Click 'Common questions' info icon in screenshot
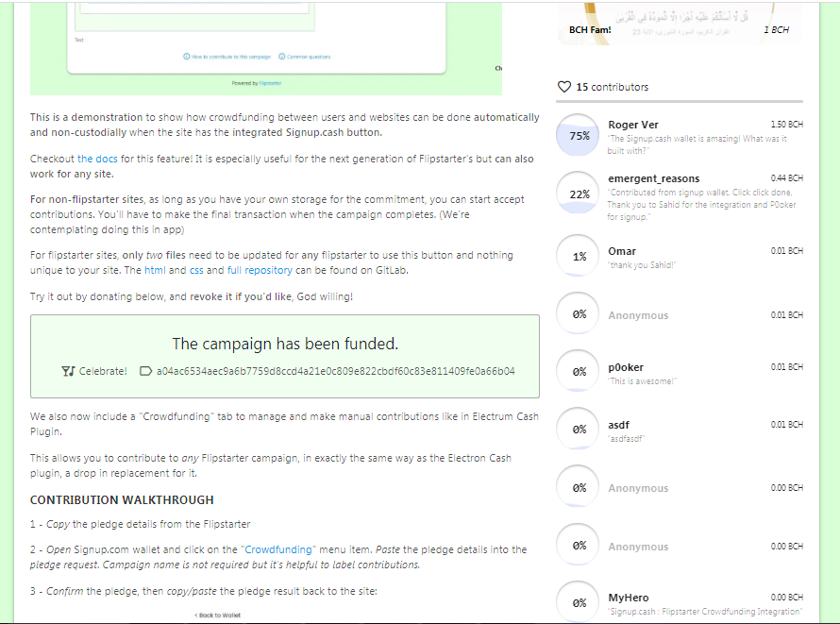 [282, 57]
